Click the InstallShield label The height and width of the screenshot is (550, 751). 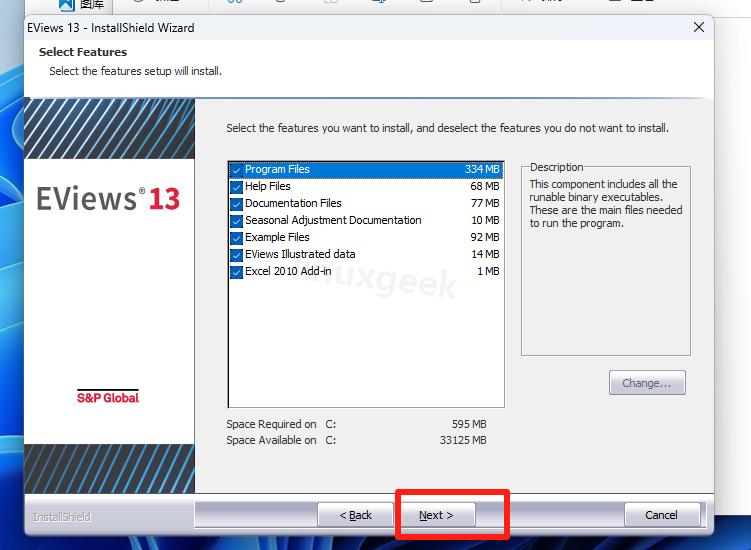[62, 517]
